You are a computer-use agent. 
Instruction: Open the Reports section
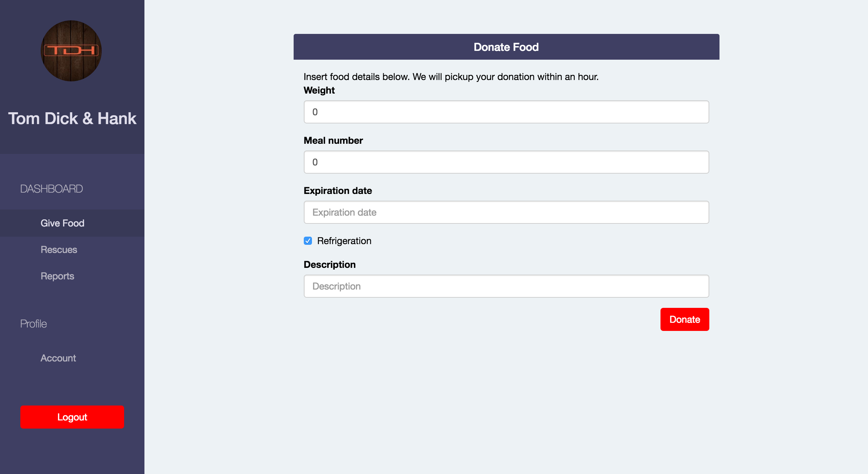57,276
